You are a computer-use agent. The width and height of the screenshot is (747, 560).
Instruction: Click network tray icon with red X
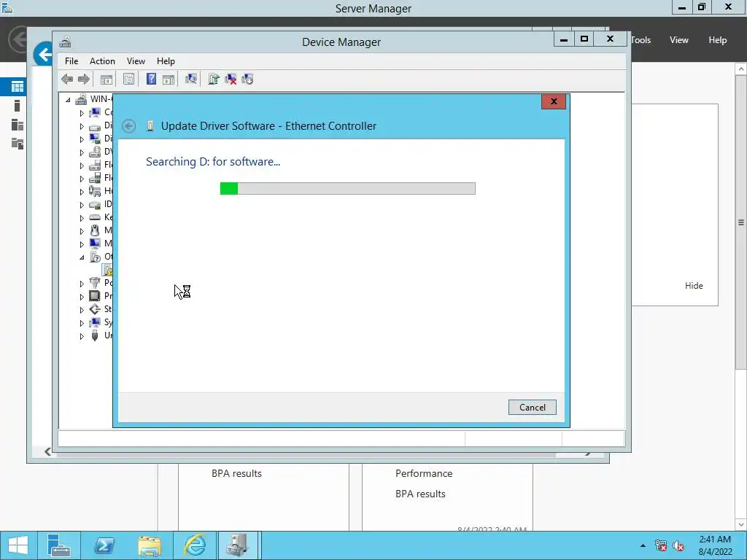(660, 545)
